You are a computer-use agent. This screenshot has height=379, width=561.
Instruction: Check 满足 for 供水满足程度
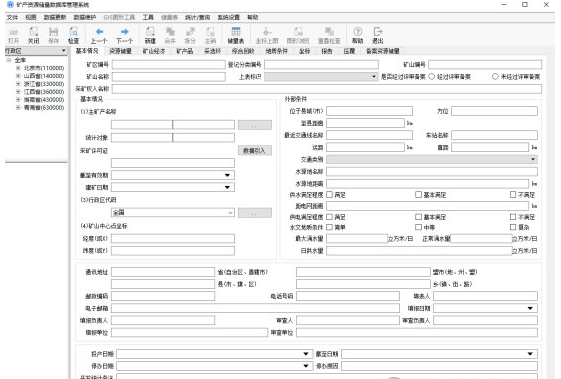point(330,194)
